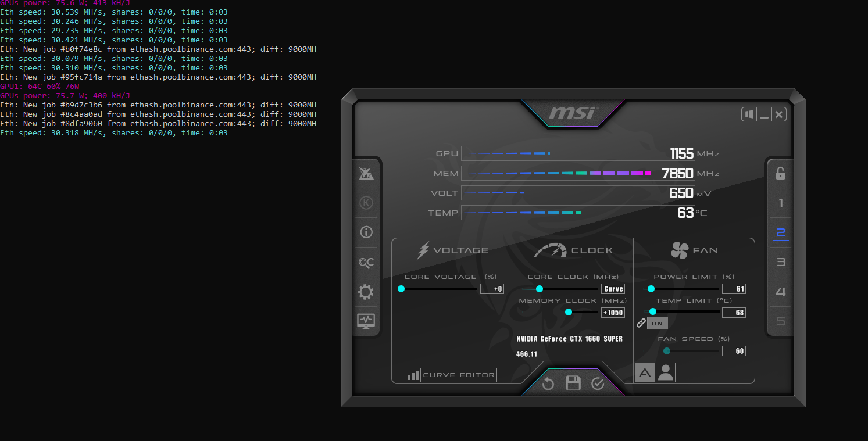Open the hardware monitor window icon
This screenshot has width=868, height=441.
[x=366, y=321]
